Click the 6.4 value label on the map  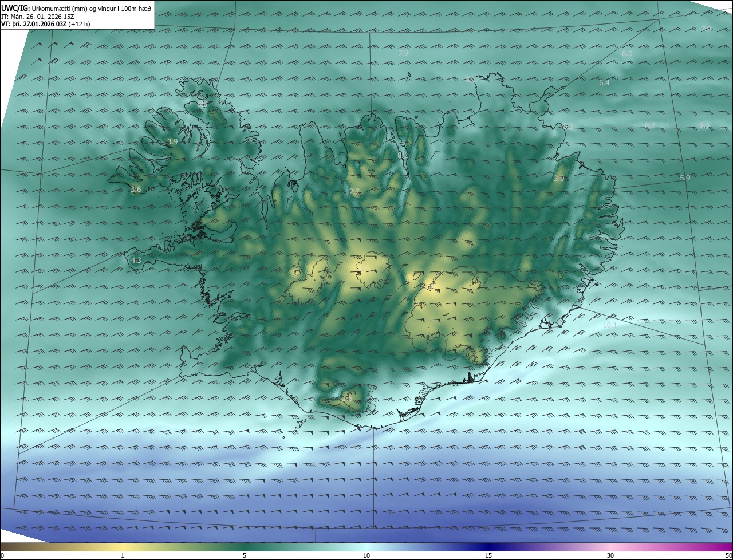(x=604, y=83)
